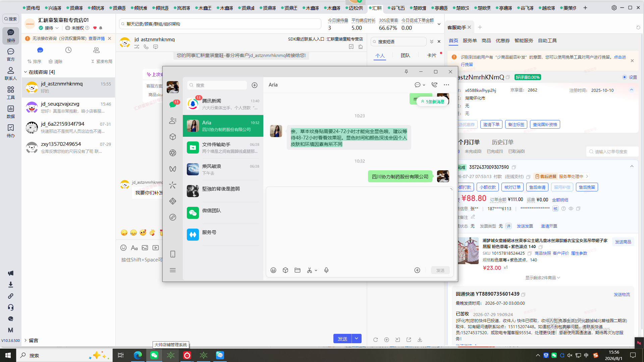644x362 pixels.
Task: Click 备注标签 button
Action: pyautogui.click(x=516, y=124)
